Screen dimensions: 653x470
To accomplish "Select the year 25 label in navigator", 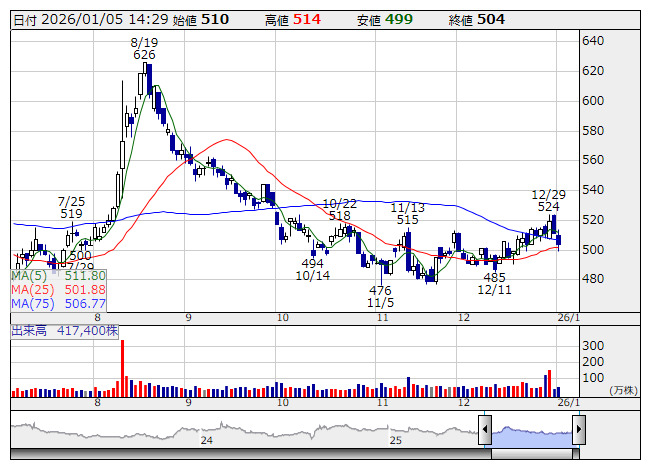I will click(x=395, y=439).
